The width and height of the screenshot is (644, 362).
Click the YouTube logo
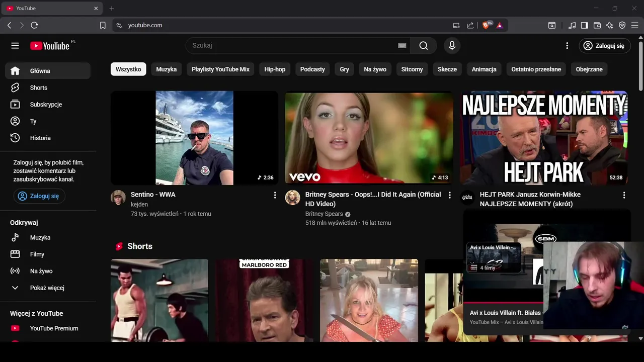pos(50,46)
